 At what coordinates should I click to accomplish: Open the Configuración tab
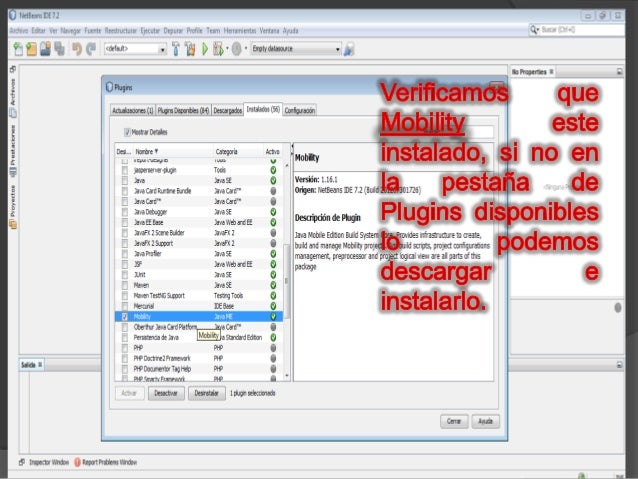(x=299, y=110)
